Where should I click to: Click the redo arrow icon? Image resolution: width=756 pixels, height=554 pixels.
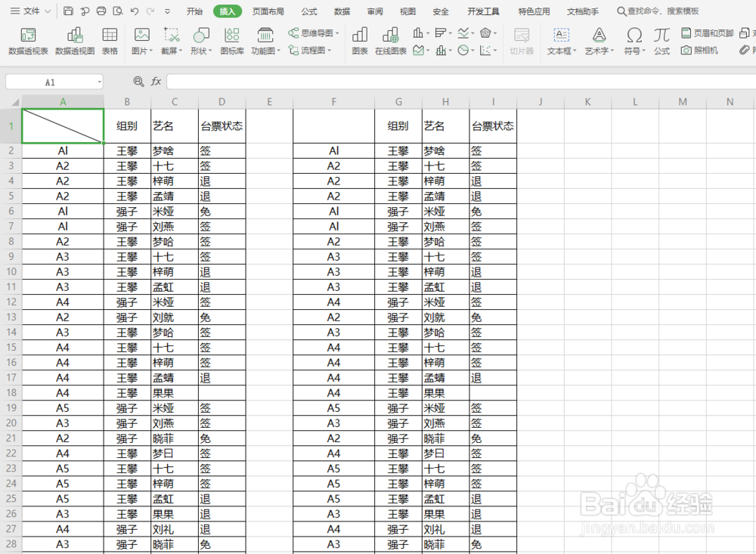(150, 11)
